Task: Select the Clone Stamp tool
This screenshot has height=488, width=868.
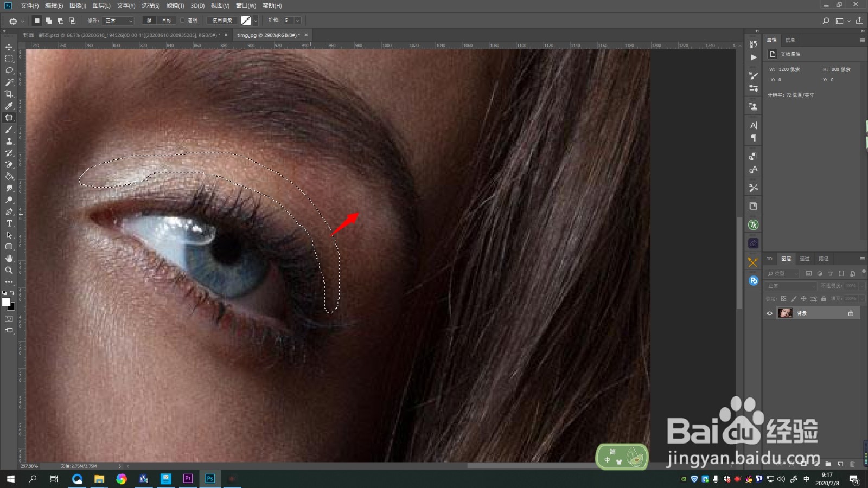Action: [x=9, y=141]
